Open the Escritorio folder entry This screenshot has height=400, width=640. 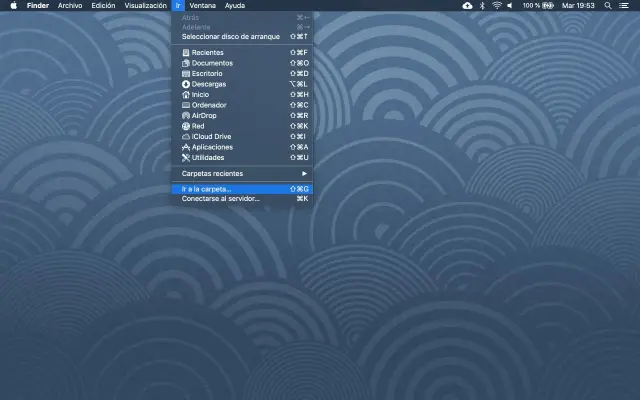[x=210, y=73]
